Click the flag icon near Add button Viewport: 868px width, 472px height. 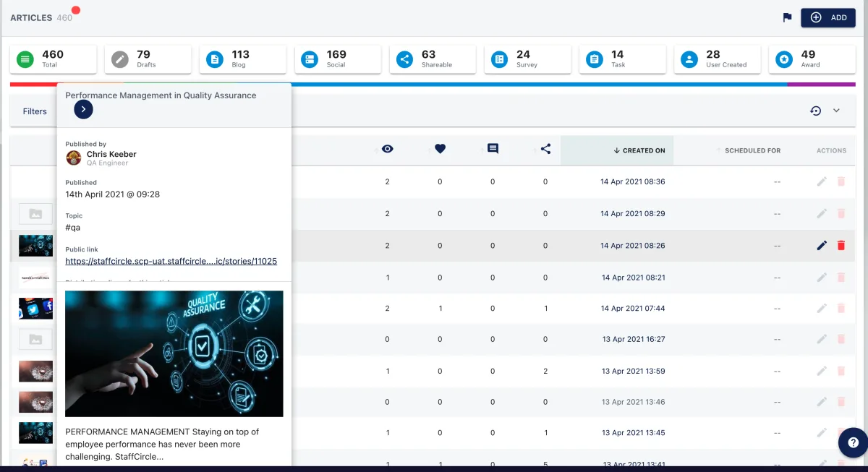pyautogui.click(x=788, y=18)
